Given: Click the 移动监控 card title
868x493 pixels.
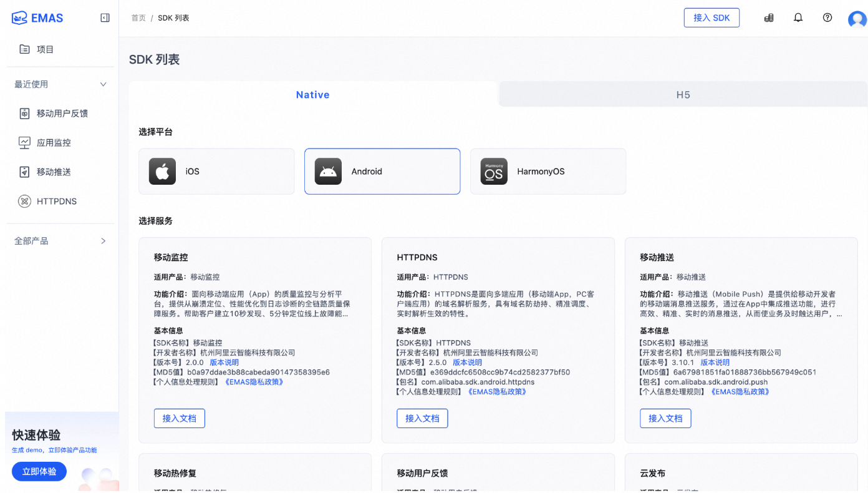Looking at the screenshot, I should 171,257.
